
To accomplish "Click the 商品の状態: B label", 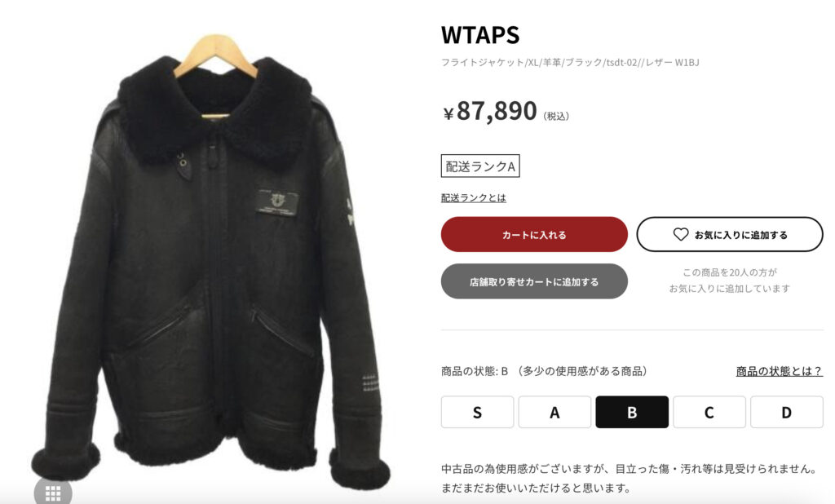I will pos(475,371).
